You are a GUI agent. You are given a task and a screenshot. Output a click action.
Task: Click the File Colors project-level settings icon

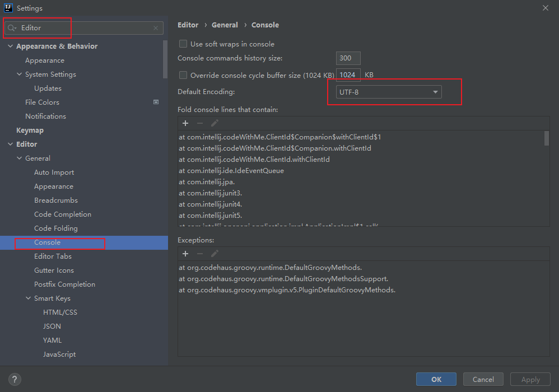tap(156, 102)
